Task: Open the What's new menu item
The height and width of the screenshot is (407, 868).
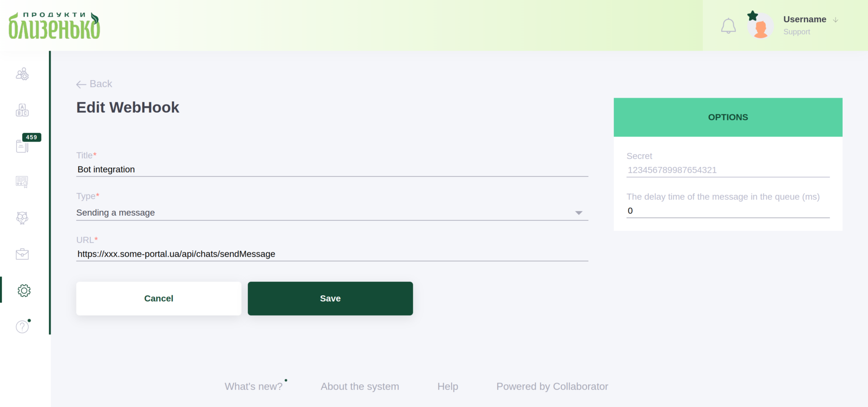Action: (x=254, y=386)
